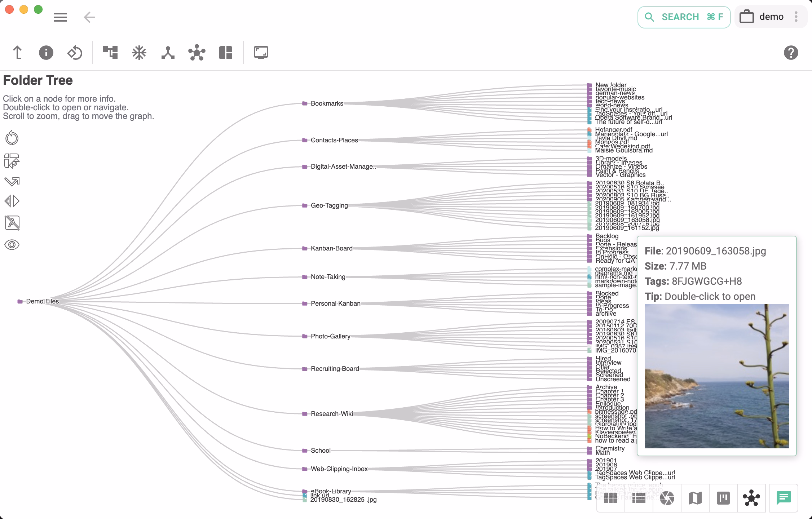Flip the graph direction horizontally
812x519 pixels.
click(12, 201)
